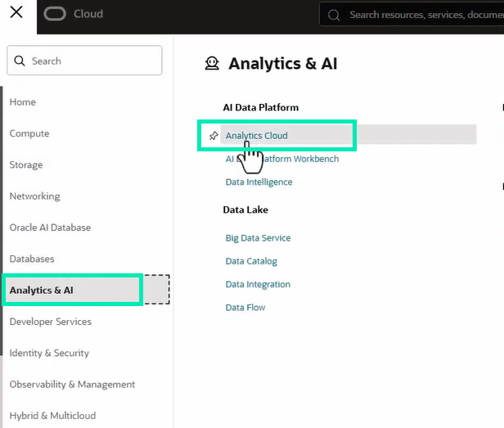
Task: Select the Databases category
Action: coord(32,259)
